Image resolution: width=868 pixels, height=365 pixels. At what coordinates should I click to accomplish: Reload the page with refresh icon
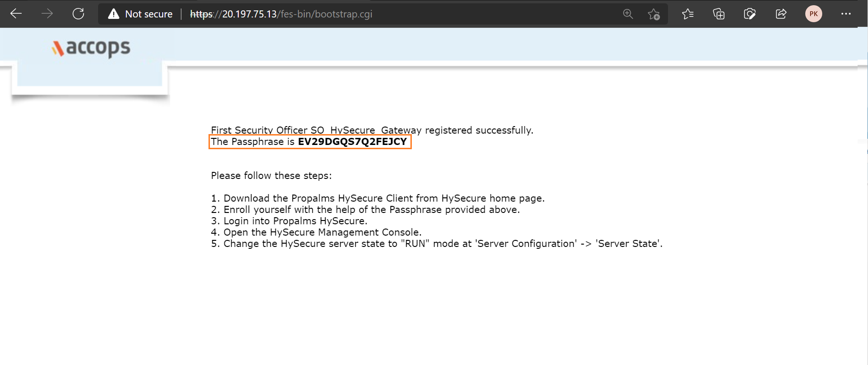click(78, 14)
